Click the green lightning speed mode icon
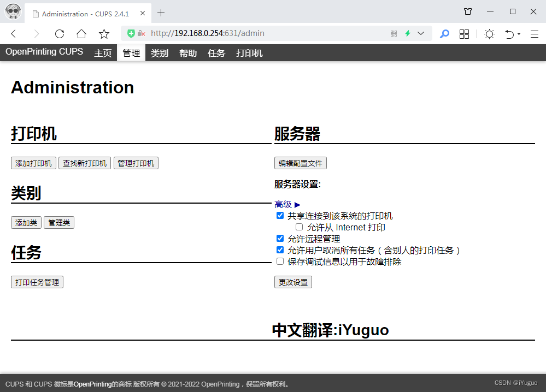 tap(408, 33)
